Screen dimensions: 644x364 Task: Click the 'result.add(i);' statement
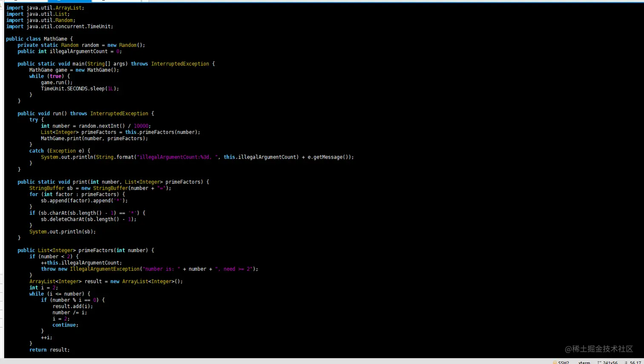click(73, 306)
